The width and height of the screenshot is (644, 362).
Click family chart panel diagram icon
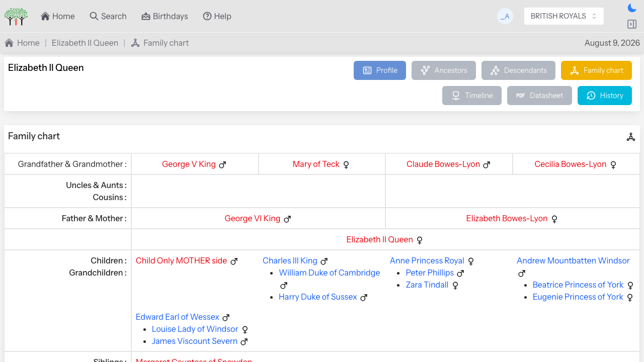[631, 137]
